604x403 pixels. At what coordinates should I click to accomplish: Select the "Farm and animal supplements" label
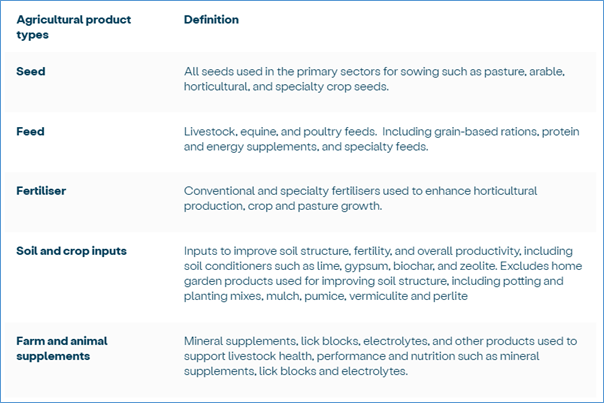62,348
